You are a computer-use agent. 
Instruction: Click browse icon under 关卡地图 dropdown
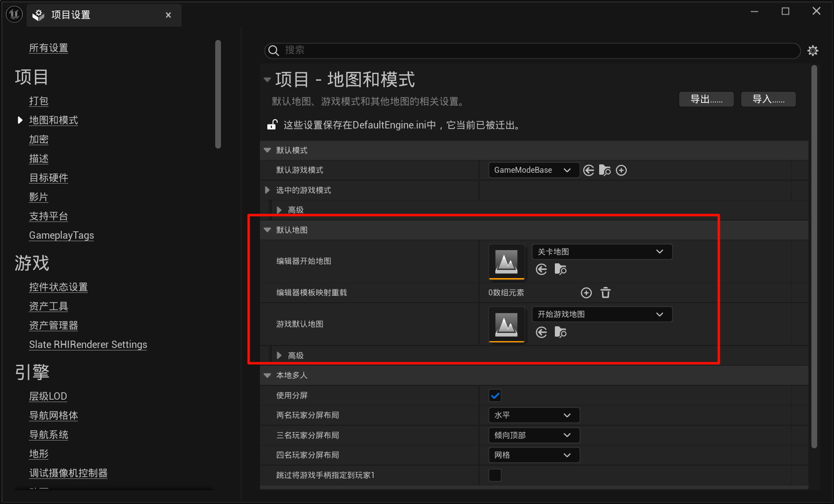[560, 269]
